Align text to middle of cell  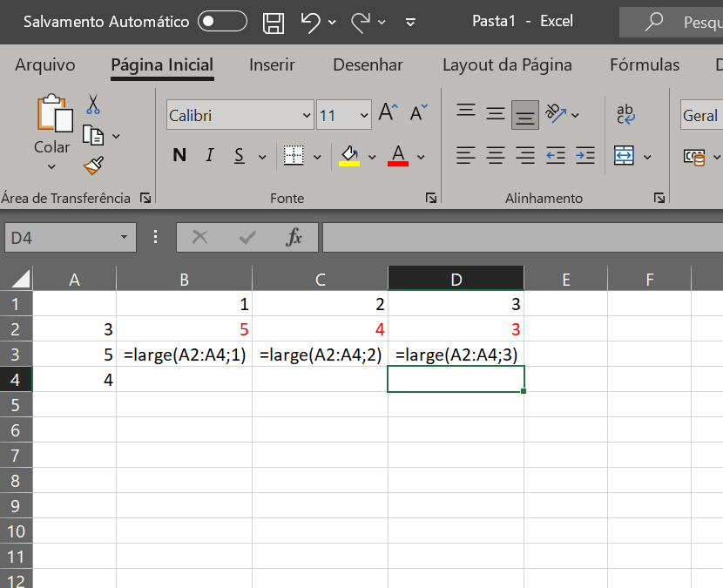[x=496, y=114]
